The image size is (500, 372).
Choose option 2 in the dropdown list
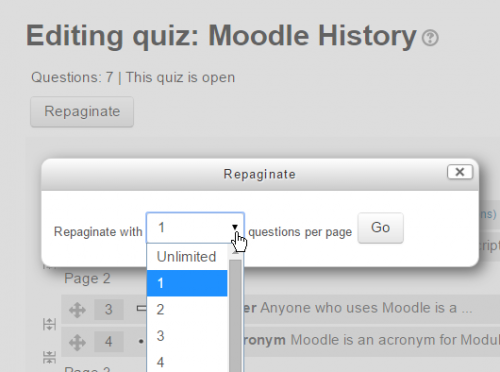187,310
